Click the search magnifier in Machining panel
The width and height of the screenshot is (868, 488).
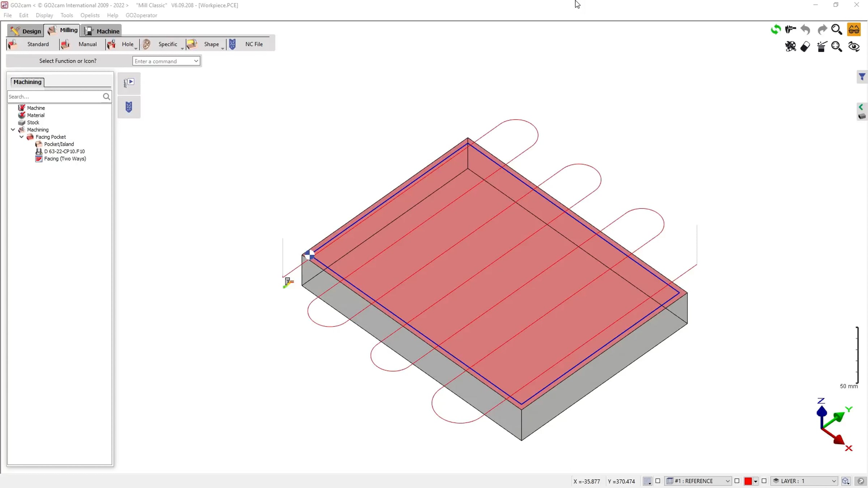[106, 97]
